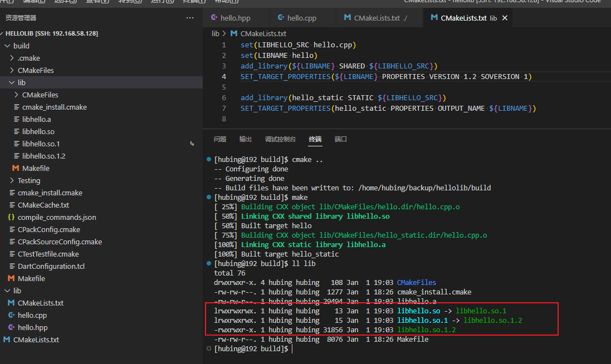This screenshot has height=364, width=611.
Task: Open CMakeCache.txt in the explorer
Action: coord(43,205)
